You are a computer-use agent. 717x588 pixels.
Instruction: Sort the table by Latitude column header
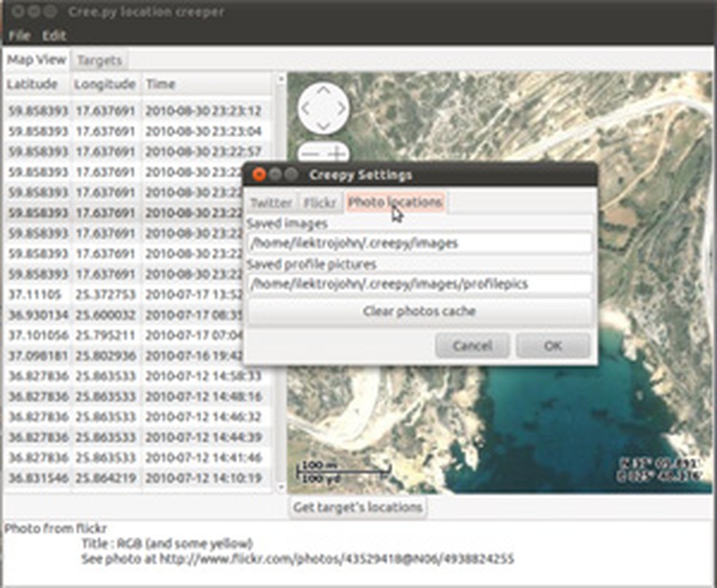click(x=33, y=85)
